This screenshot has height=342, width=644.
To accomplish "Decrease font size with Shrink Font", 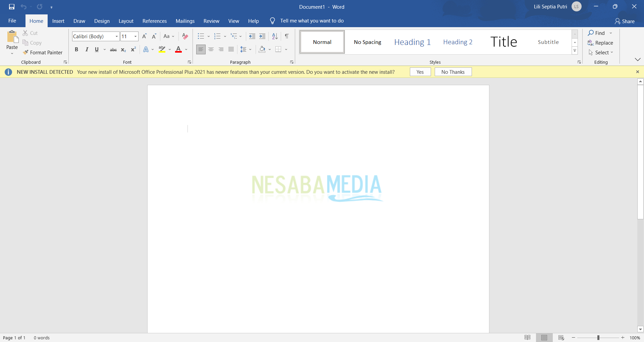I will pos(154,36).
